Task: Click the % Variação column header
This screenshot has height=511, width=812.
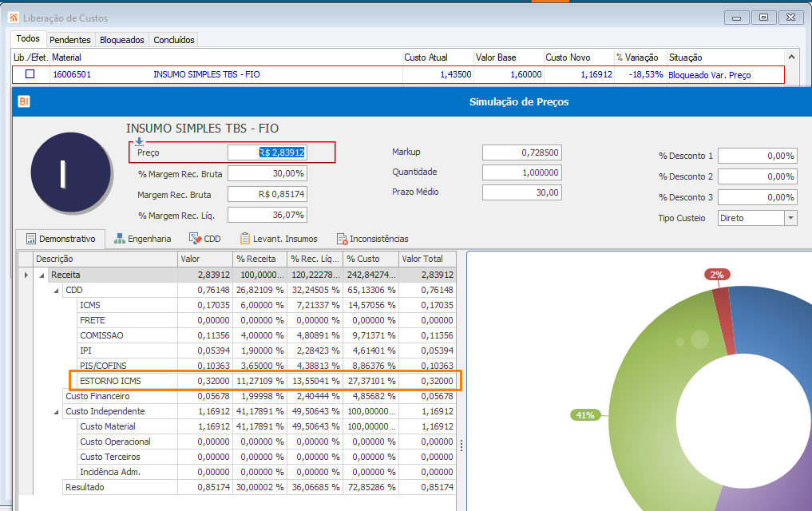Action: (x=640, y=57)
